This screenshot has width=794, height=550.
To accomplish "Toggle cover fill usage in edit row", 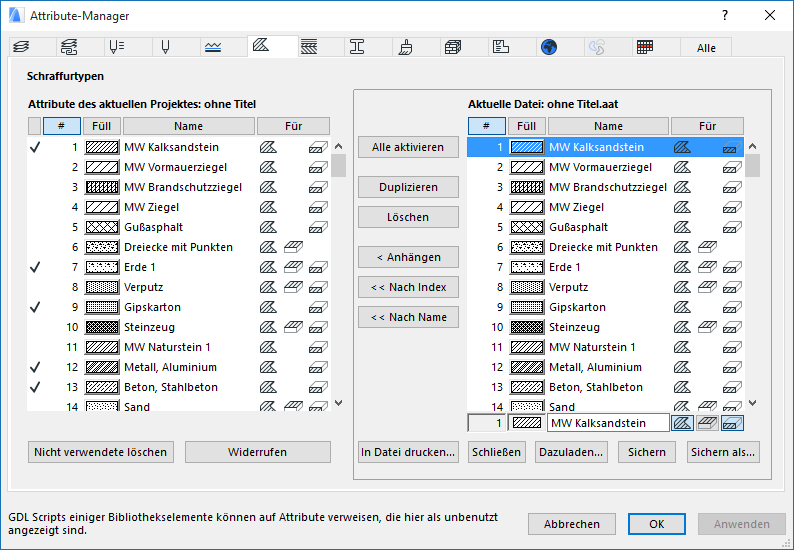I will (707, 423).
